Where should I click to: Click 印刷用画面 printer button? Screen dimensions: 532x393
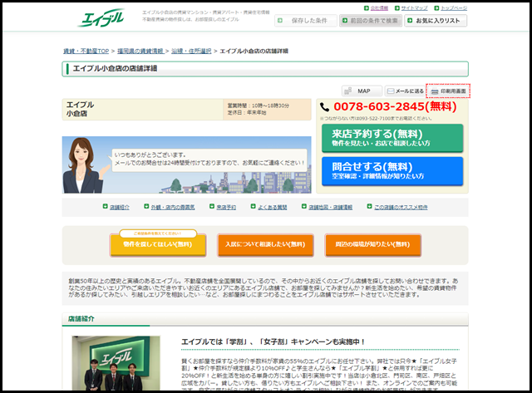tap(449, 91)
